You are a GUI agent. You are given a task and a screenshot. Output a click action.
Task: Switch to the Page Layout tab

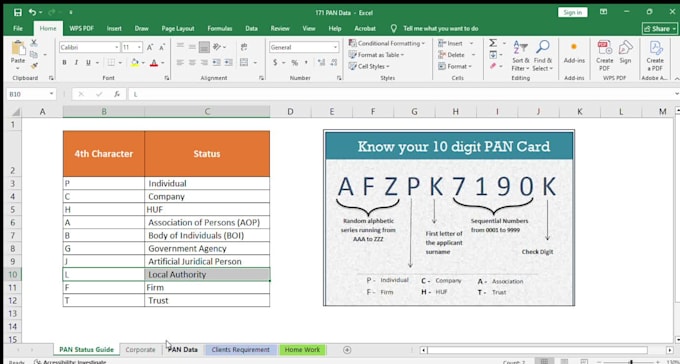178,28
